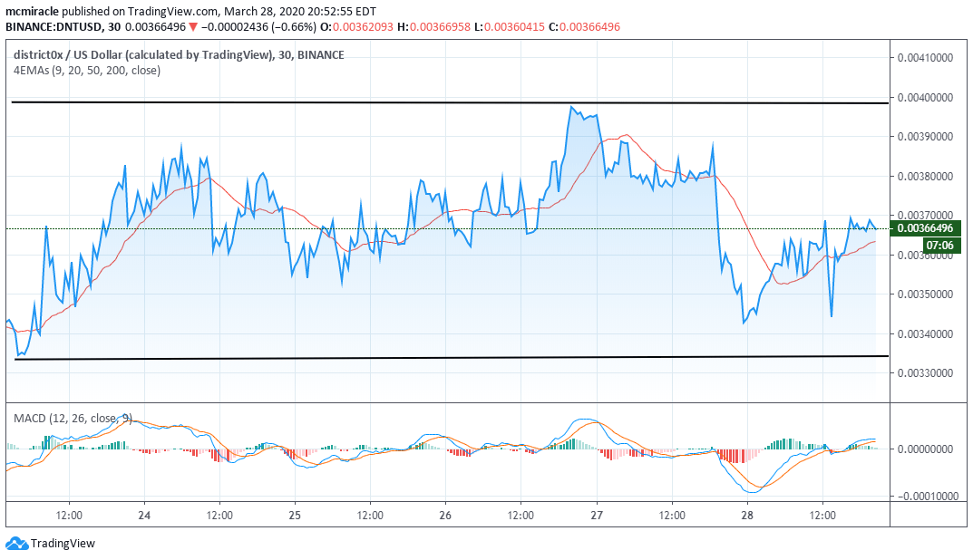
Task: Click date label 24 on time axis
Action: click(x=144, y=515)
